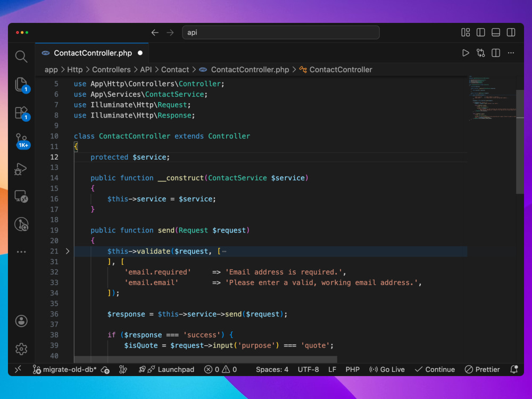
Task: Switch branch migrate-old-db in status bar
Action: 64,370
